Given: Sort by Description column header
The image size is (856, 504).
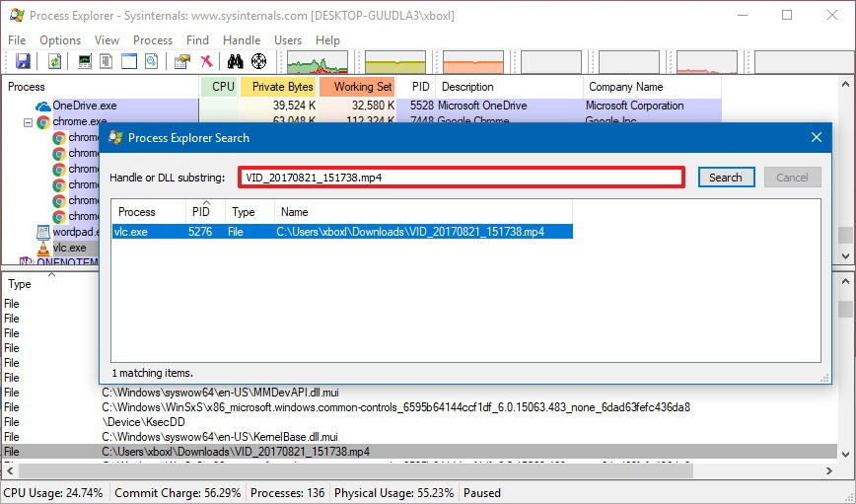Looking at the screenshot, I should coord(509,87).
